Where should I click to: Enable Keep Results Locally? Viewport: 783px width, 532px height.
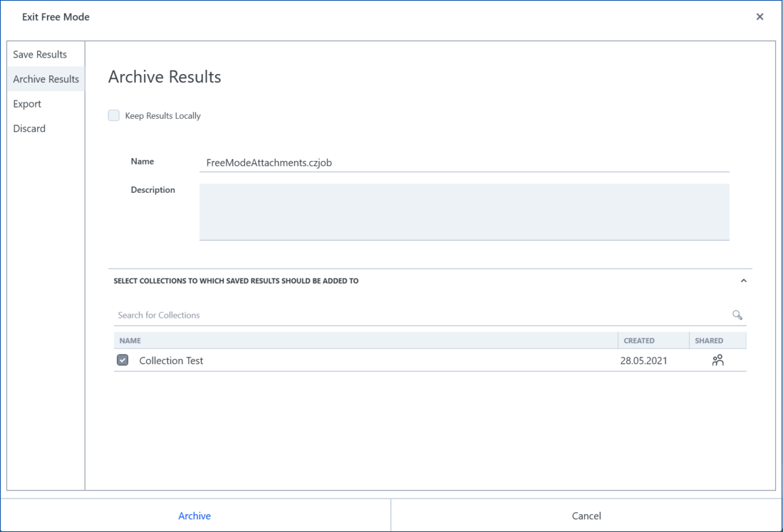113,115
